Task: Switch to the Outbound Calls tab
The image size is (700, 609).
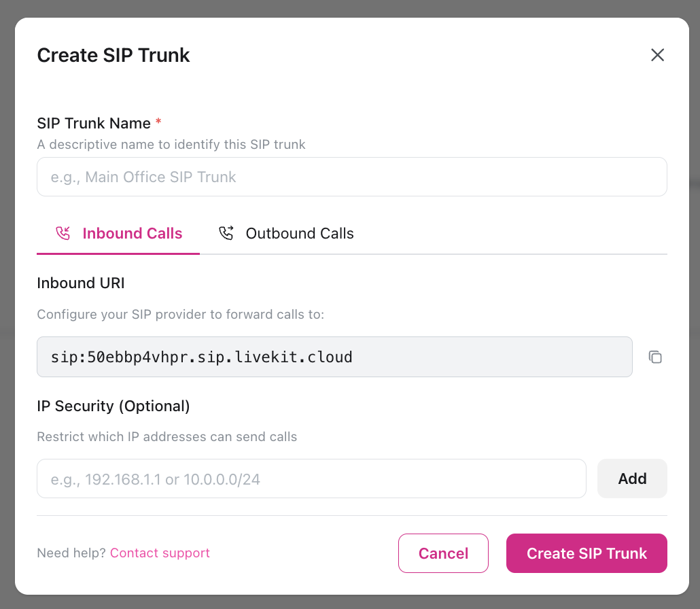Action: [300, 233]
